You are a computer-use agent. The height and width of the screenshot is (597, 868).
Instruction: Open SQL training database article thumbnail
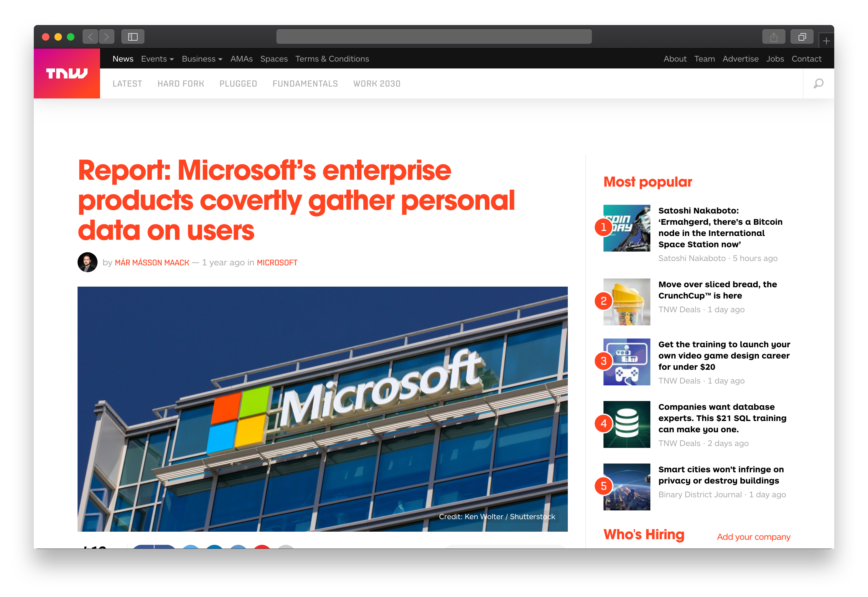627,424
